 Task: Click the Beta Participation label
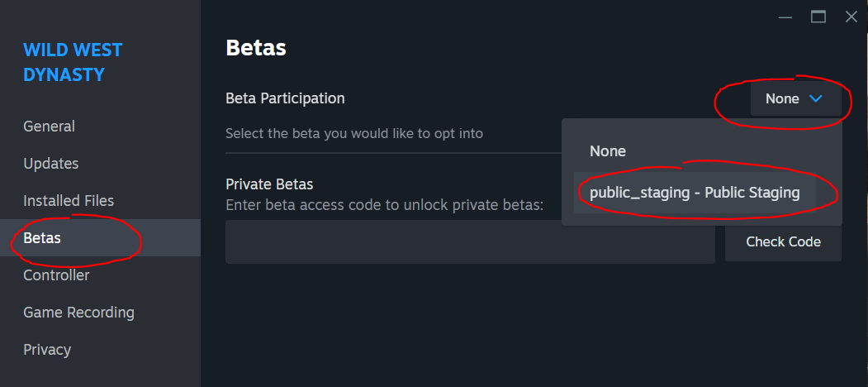(285, 98)
